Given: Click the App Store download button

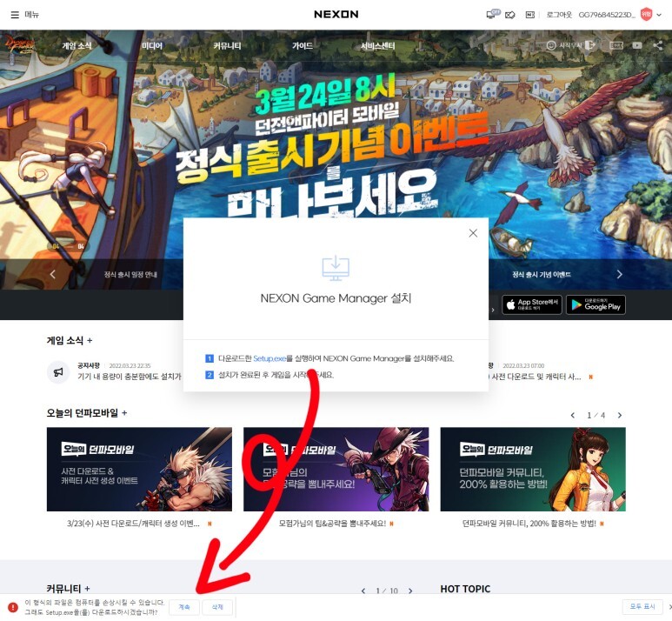Looking at the screenshot, I should point(531,304).
